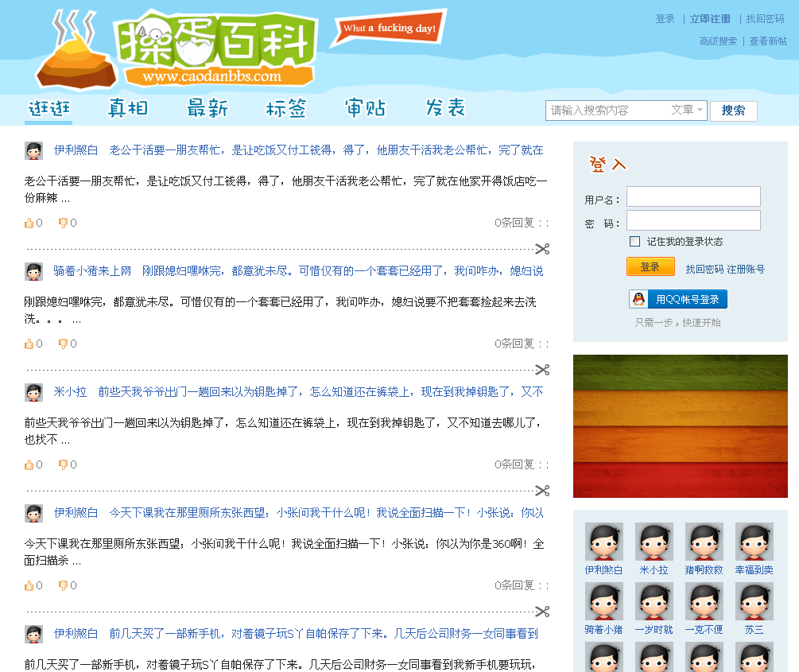This screenshot has height=672, width=799.
Task: Open 0条回复 on 前些天我爷爷 post
Action: (x=514, y=464)
